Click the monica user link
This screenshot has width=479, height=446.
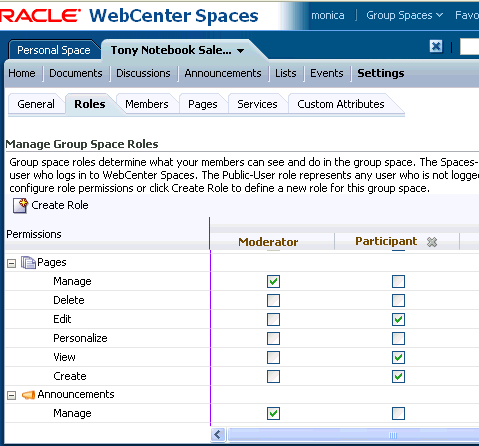click(328, 15)
